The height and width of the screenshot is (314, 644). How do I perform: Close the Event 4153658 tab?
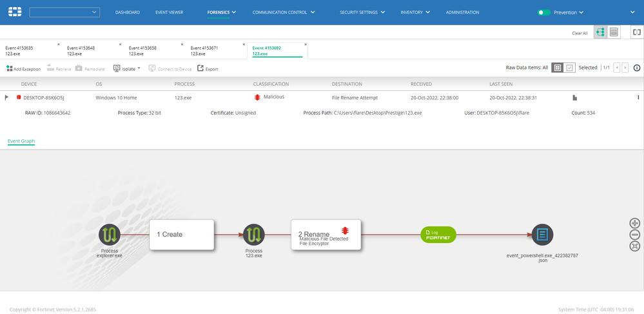click(x=182, y=44)
